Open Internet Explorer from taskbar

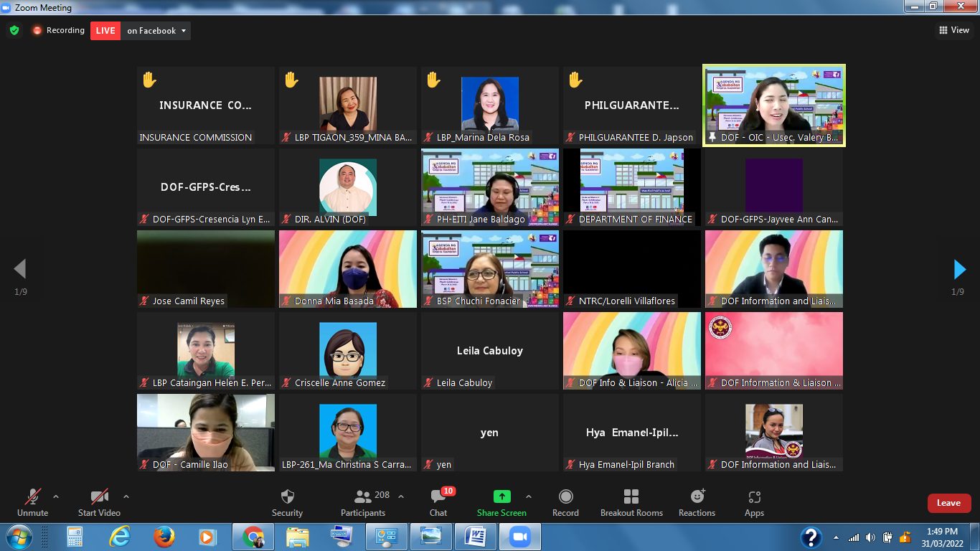coord(120,537)
